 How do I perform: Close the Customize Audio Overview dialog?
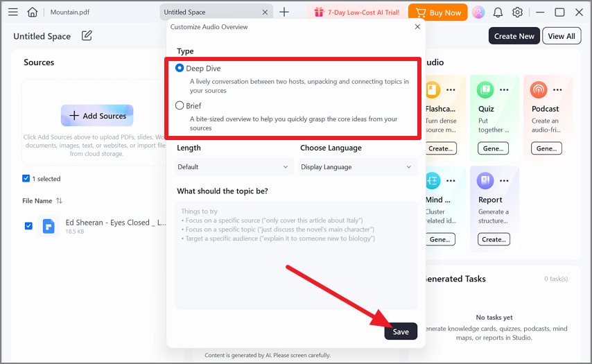(417, 27)
